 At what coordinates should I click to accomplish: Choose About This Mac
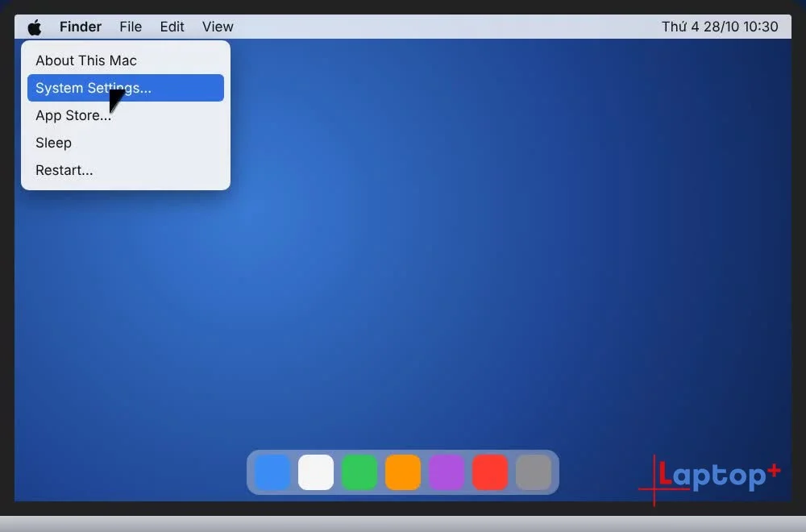126,60
